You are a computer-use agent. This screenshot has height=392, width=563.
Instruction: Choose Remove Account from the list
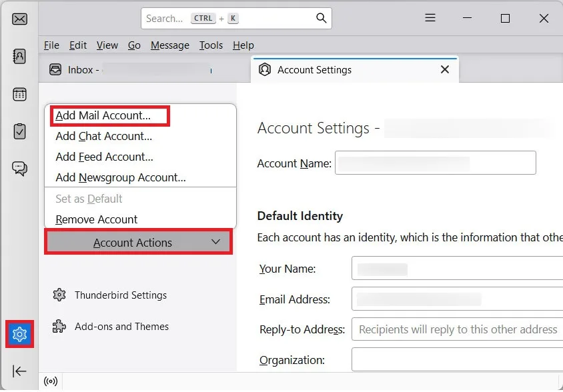tap(95, 219)
